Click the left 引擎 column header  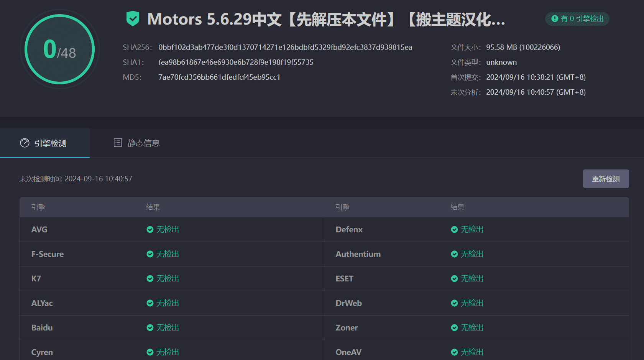click(x=38, y=207)
